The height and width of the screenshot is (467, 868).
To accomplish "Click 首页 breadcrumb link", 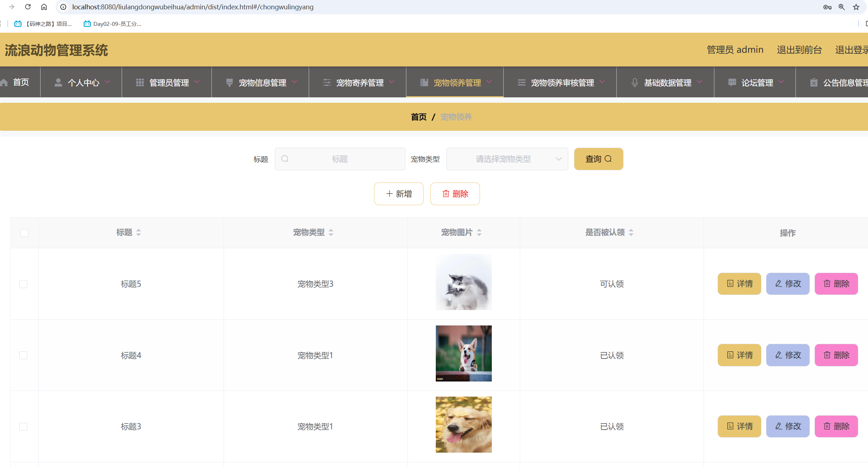I will 419,117.
